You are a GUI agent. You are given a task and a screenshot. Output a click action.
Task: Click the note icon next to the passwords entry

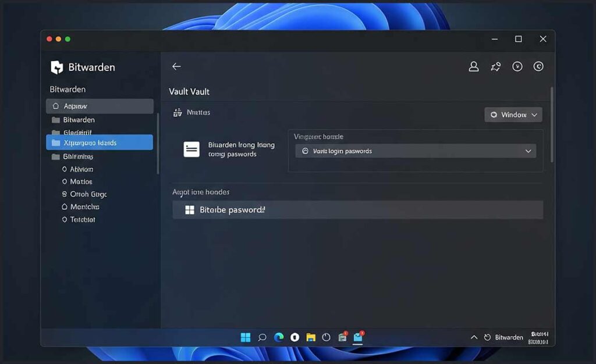[190, 149]
